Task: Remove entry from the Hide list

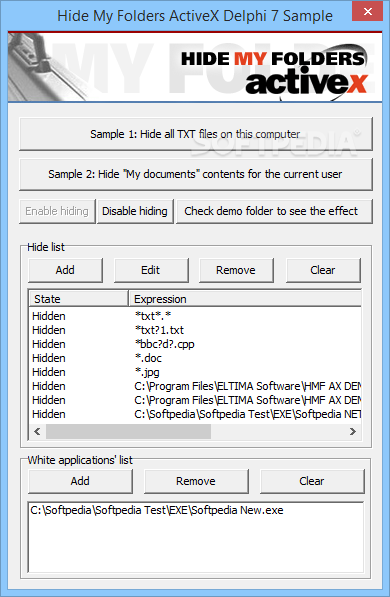Action: [236, 270]
